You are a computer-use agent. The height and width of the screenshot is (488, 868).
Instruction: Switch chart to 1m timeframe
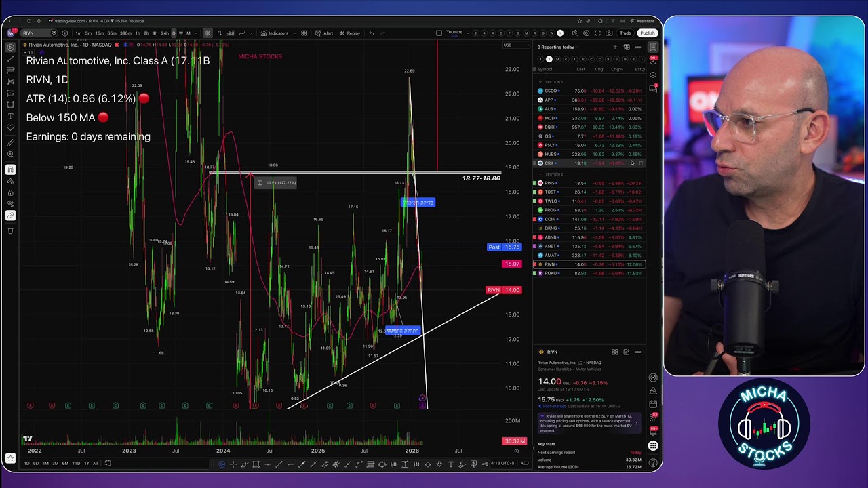[x=79, y=33]
